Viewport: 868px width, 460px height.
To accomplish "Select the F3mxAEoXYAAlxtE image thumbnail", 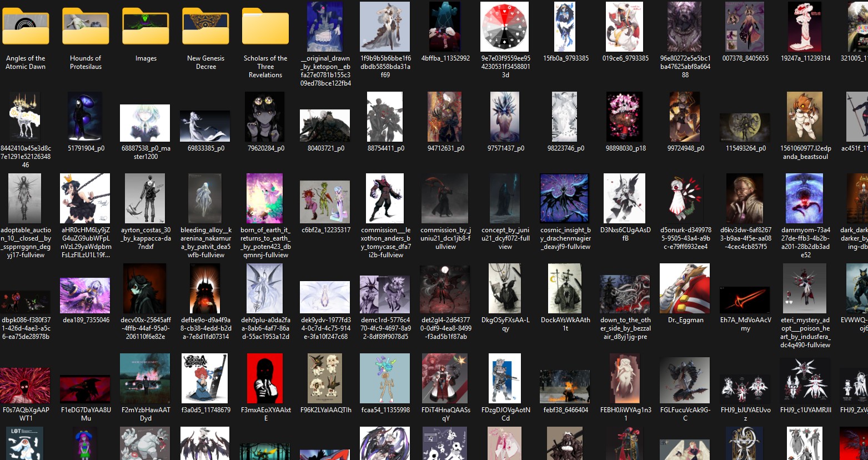I will pyautogui.click(x=265, y=378).
